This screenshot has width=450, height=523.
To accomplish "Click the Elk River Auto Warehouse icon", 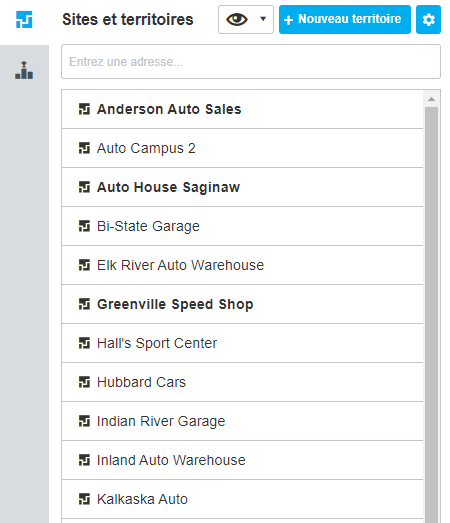I will tap(84, 265).
